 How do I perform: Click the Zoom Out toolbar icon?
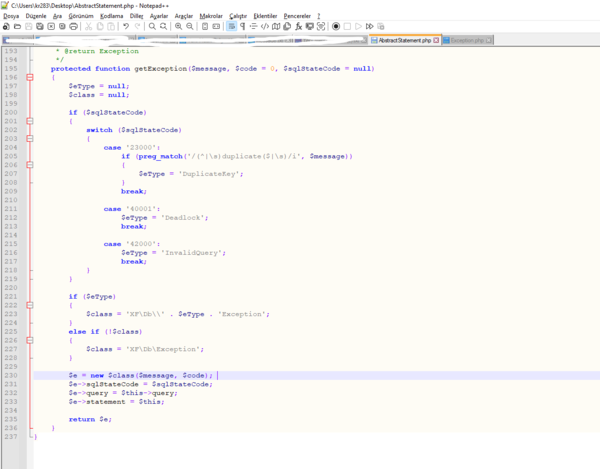click(x=190, y=26)
